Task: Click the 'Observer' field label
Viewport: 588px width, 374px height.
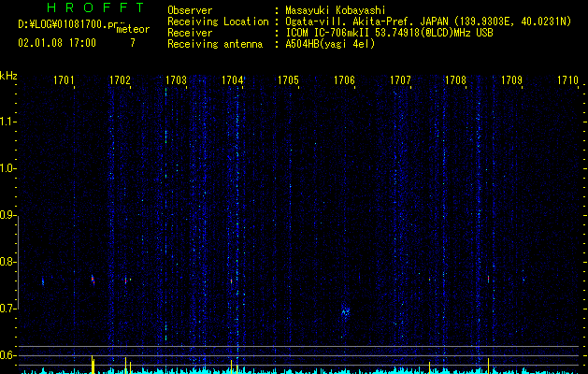Action: (190, 10)
